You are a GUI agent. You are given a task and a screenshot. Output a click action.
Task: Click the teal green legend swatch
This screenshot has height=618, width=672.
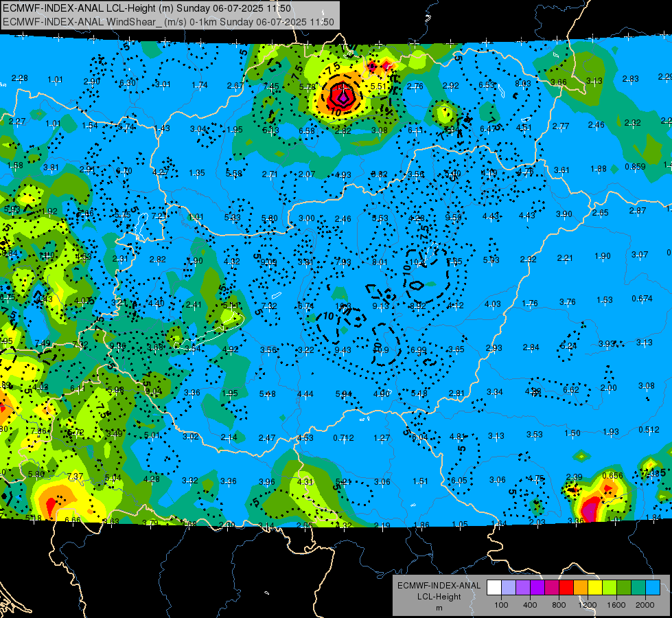point(638,588)
